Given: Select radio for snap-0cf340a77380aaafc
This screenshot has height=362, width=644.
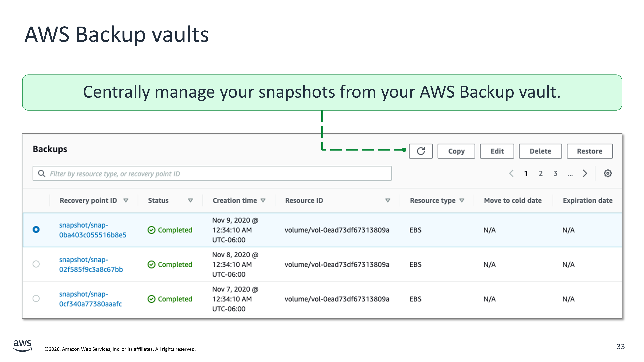Looking at the screenshot, I should [36, 299].
